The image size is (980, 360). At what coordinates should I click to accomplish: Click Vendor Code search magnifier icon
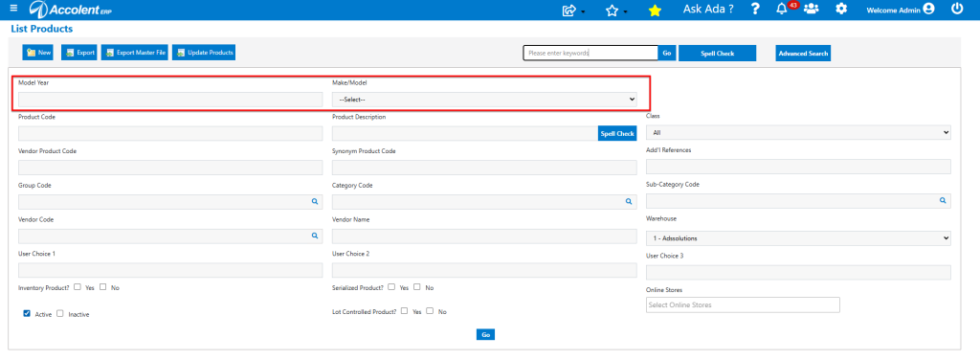coord(315,236)
